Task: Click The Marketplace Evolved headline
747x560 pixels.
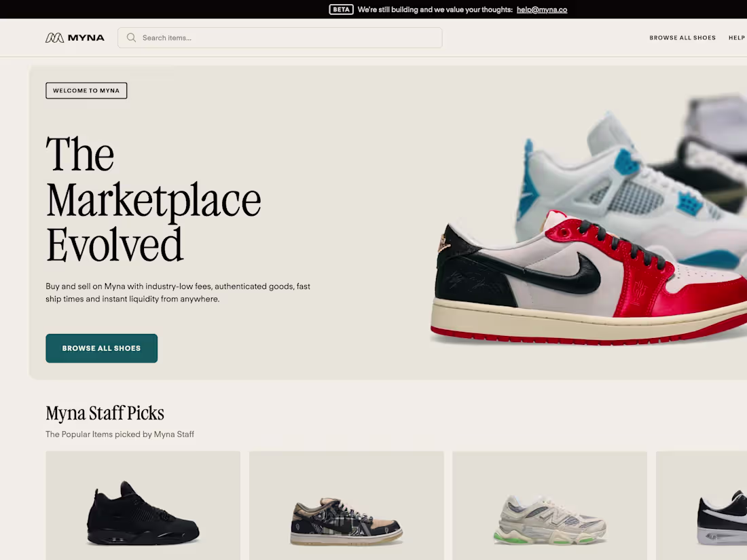Action: (x=153, y=199)
